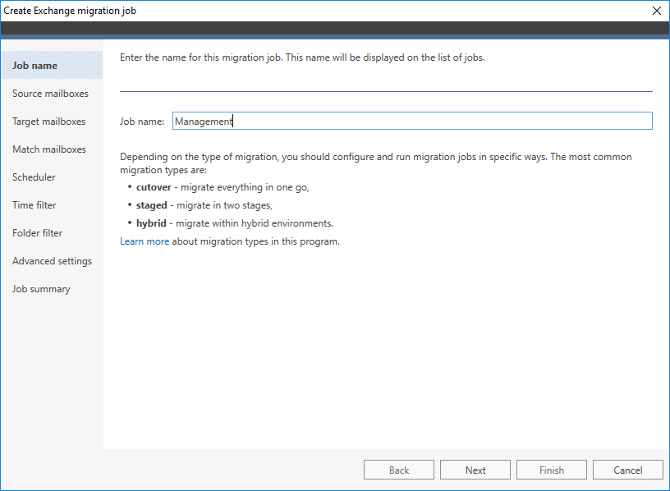The height and width of the screenshot is (491, 670).
Task: Click the bold 'hybrid' migration type text
Action: pyautogui.click(x=151, y=223)
